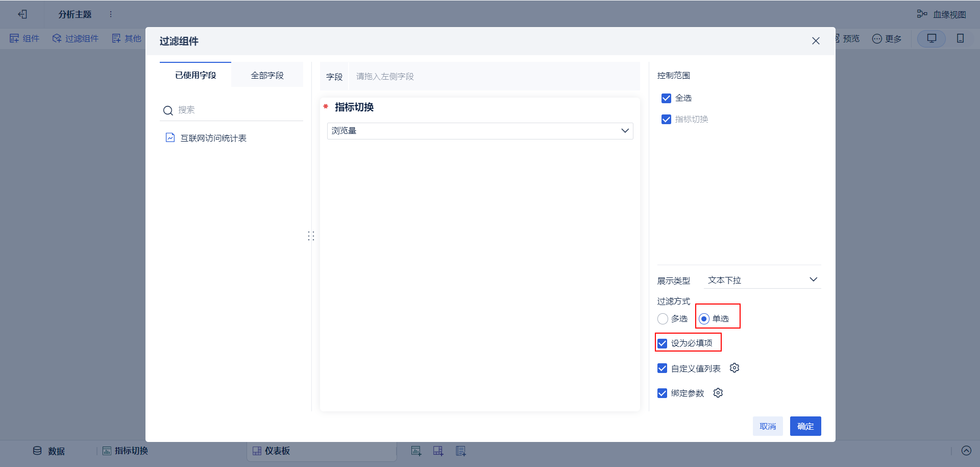The width and height of the screenshot is (980, 467).
Task: Click the 取消 button
Action: [768, 426]
